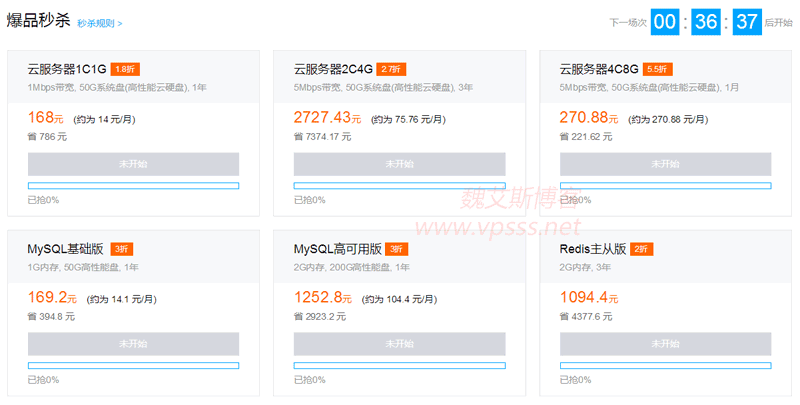Open the 秒杀规则 link
This screenshot has width=800, height=405.
(99, 22)
